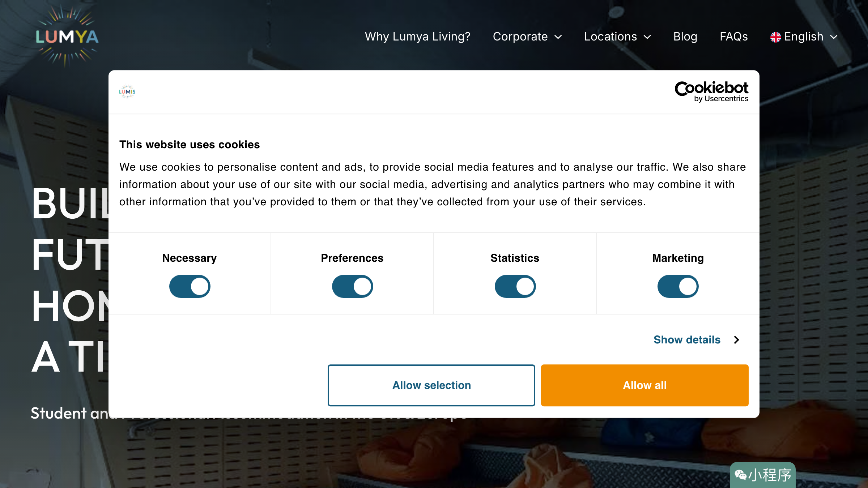
Task: Turn off the Statistics cookies switch
Action: click(x=515, y=286)
